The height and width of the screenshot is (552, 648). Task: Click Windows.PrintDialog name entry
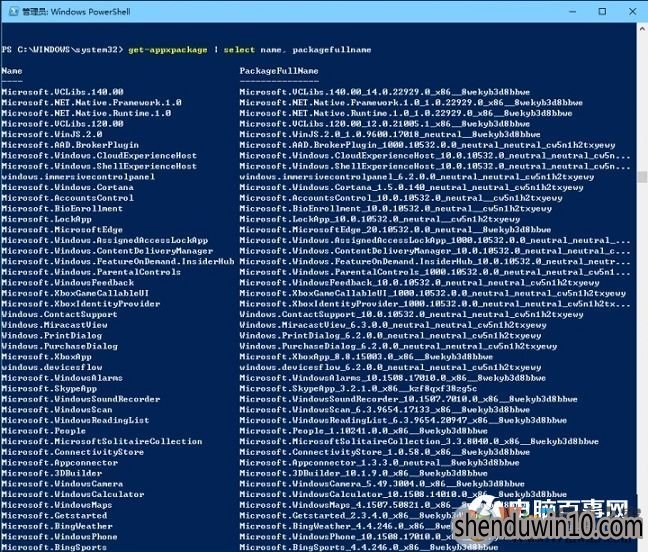coord(52,335)
